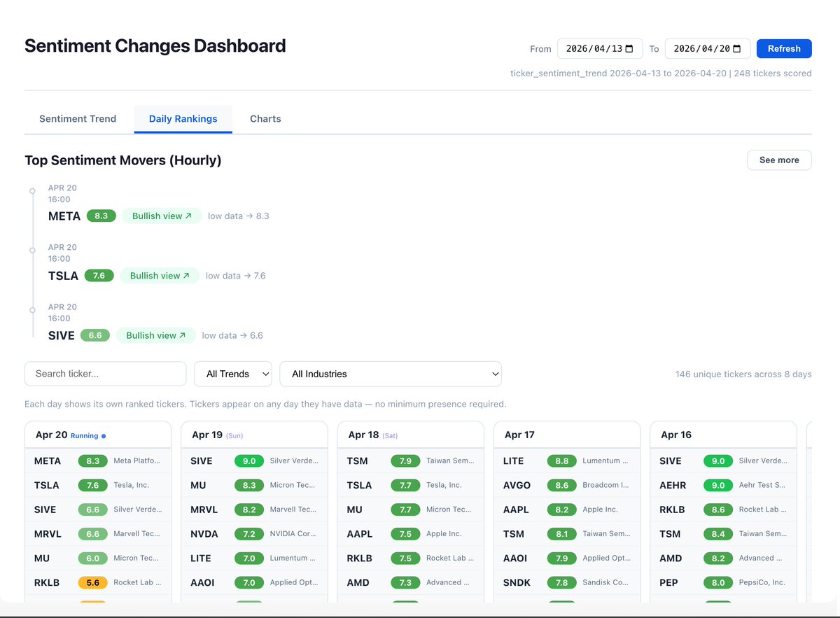Select LITE 8.8 row in Apr 17 column

567,461
